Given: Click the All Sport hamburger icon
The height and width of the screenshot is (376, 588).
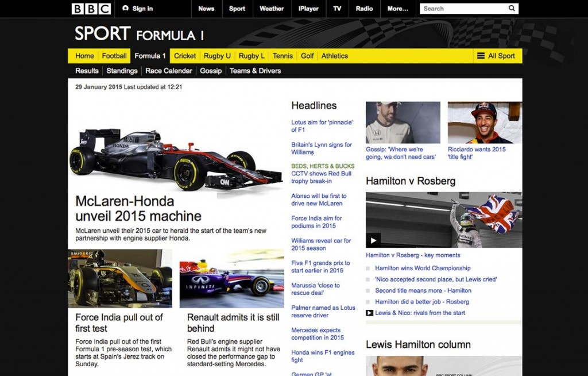Looking at the screenshot, I should 481,56.
